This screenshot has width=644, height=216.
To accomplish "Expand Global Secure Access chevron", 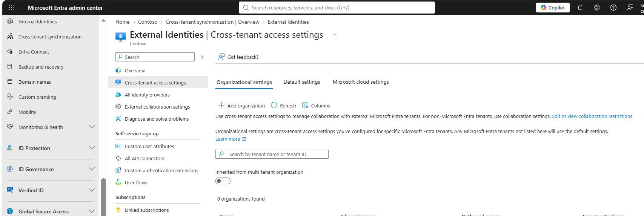I will pos(91,211).
